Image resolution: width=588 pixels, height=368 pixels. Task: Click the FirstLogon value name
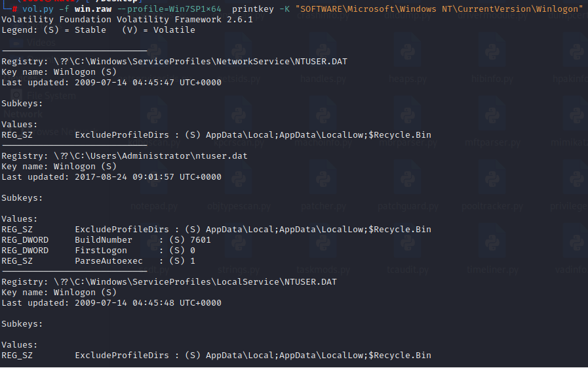pos(100,251)
